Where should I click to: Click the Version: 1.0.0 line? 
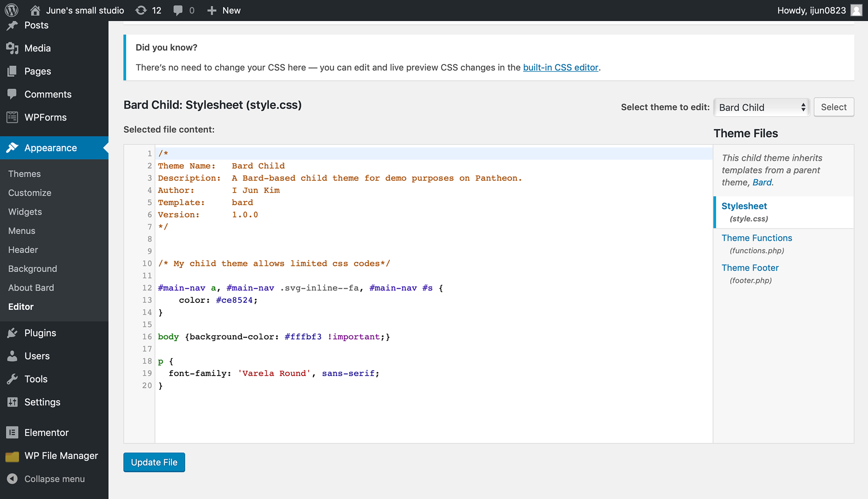(x=208, y=215)
